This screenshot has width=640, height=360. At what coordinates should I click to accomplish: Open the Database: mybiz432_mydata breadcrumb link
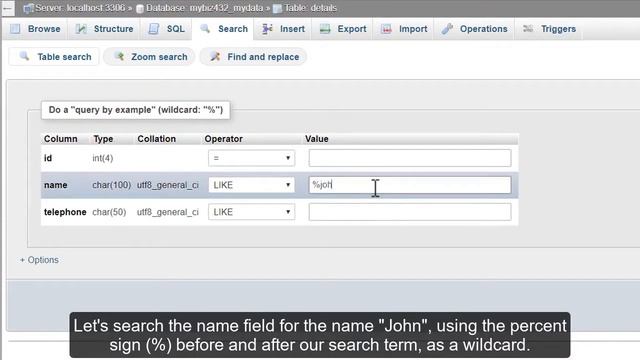[x=204, y=8]
